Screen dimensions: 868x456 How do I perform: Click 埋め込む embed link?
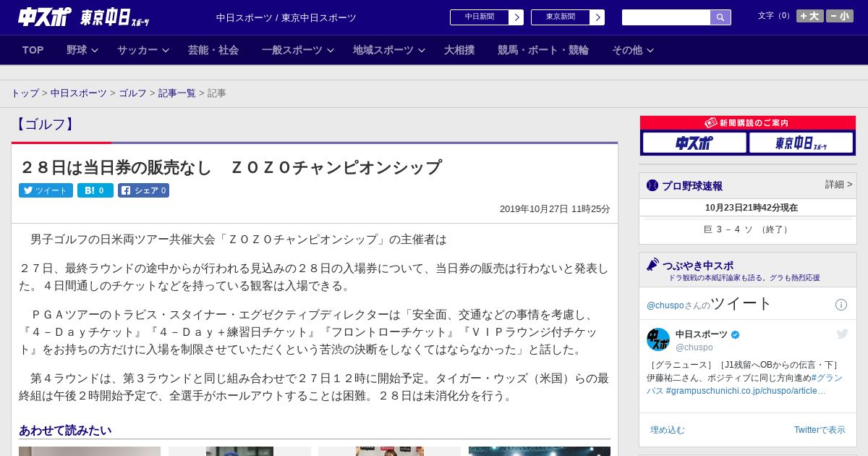coord(667,430)
